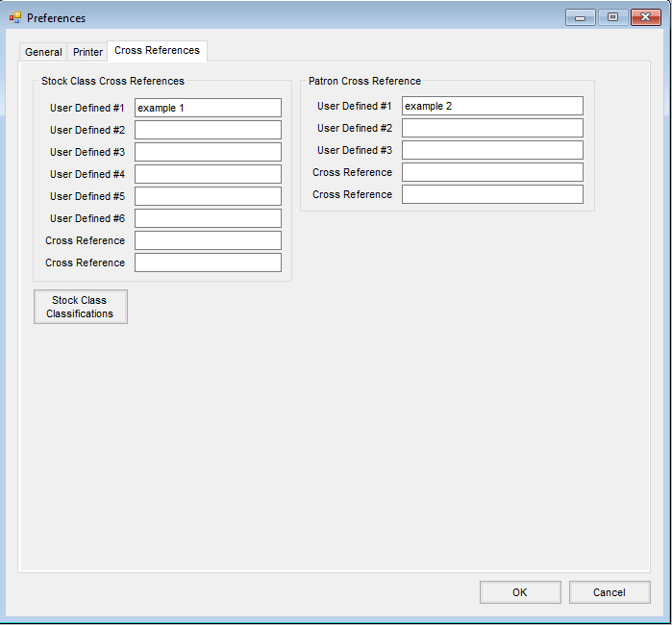Image resolution: width=672 pixels, height=625 pixels.
Task: Click first Patron Cross Reference field
Action: 492,172
